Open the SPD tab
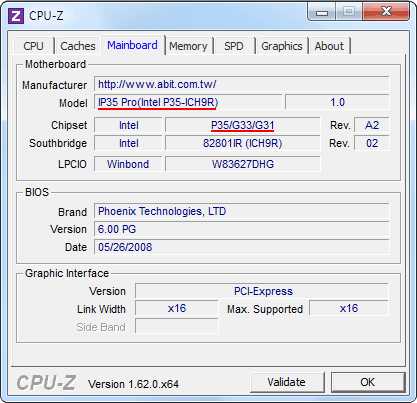This screenshot has width=417, height=403. pos(234,46)
